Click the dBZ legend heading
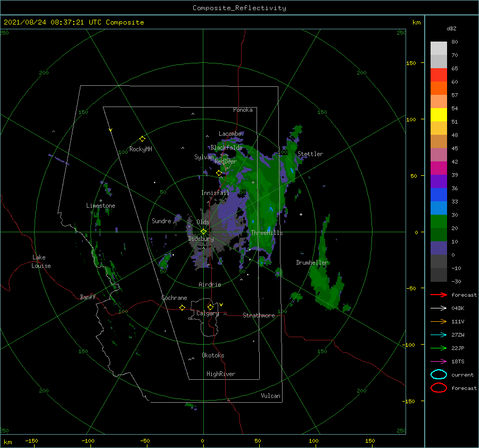Viewport: 479px width, 448px height. [x=451, y=28]
